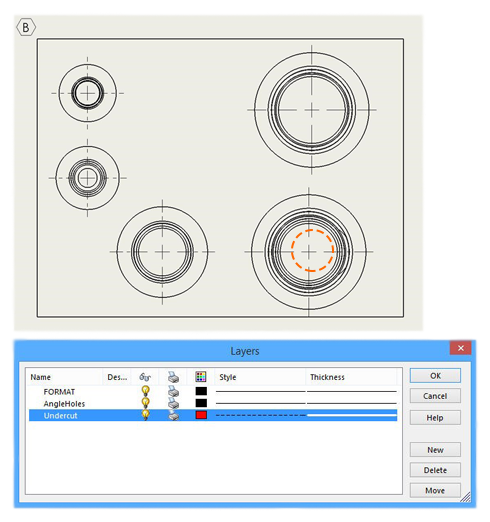Viewport: 490px width, 522px height.
Task: Click the OK button
Action: pyautogui.click(x=435, y=376)
